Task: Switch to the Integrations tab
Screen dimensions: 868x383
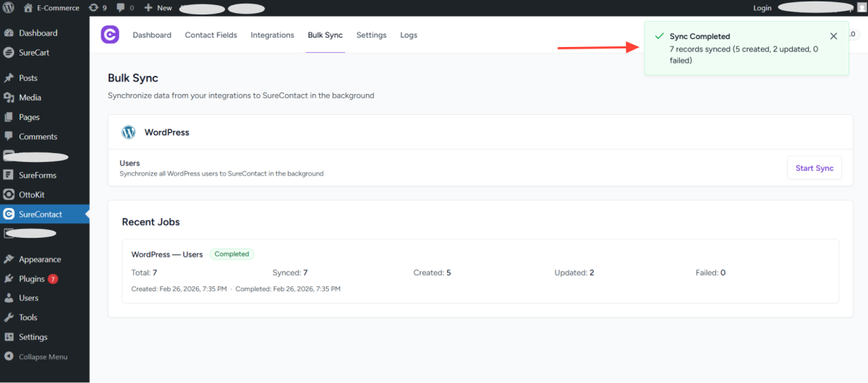Action: (272, 35)
